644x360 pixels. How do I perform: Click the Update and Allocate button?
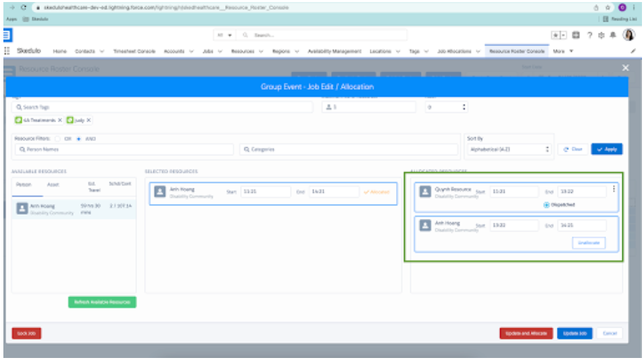pyautogui.click(x=526, y=333)
